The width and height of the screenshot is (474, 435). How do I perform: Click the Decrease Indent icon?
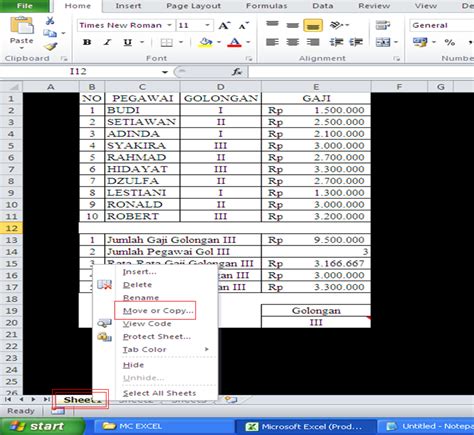[x=336, y=42]
